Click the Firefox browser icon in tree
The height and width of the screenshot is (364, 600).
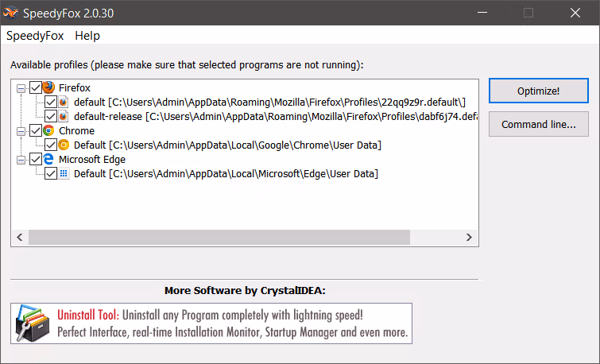click(48, 87)
